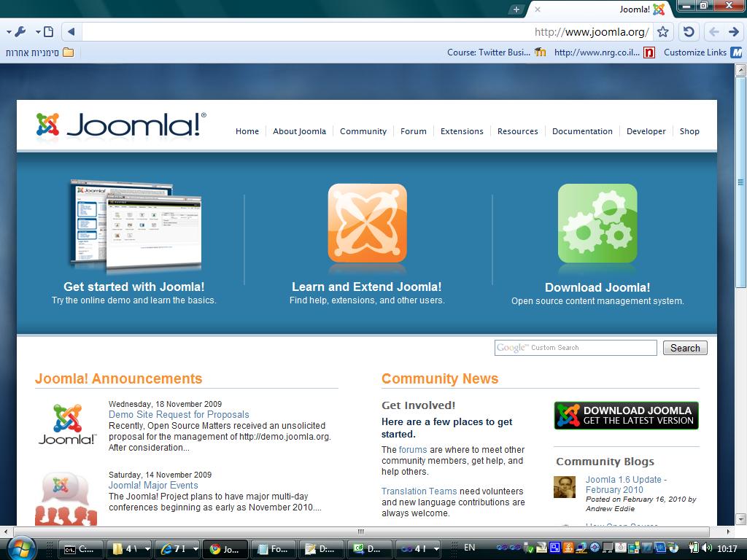Go forward using the right arrow button

734,32
